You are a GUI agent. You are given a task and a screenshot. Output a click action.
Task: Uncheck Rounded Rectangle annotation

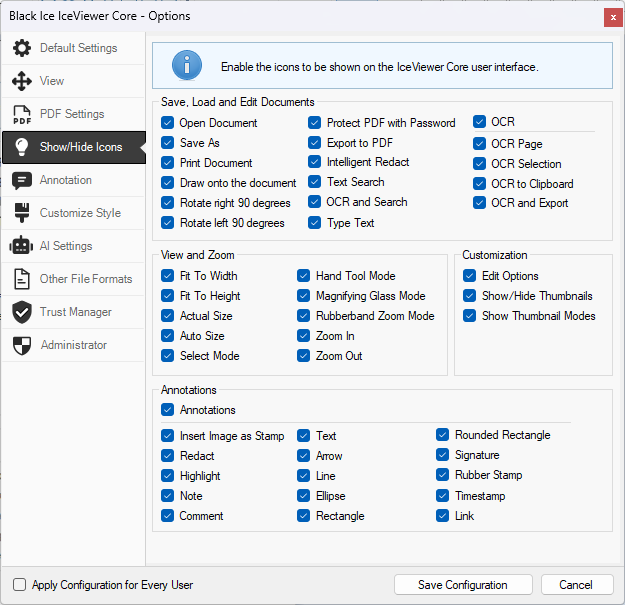coord(443,435)
